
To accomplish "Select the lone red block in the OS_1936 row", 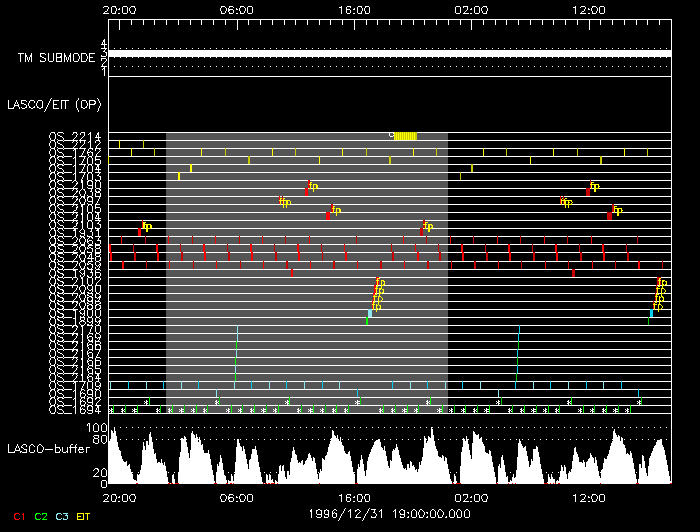I will pos(573,273).
